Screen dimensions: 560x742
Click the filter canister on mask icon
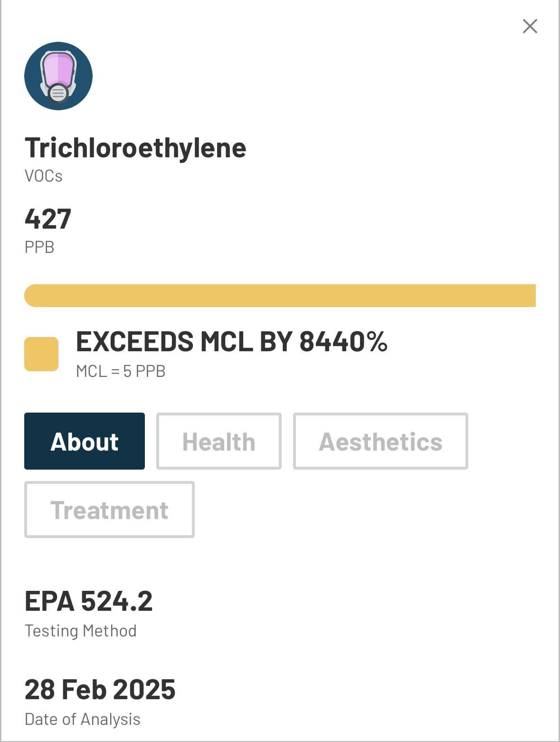coord(58,93)
